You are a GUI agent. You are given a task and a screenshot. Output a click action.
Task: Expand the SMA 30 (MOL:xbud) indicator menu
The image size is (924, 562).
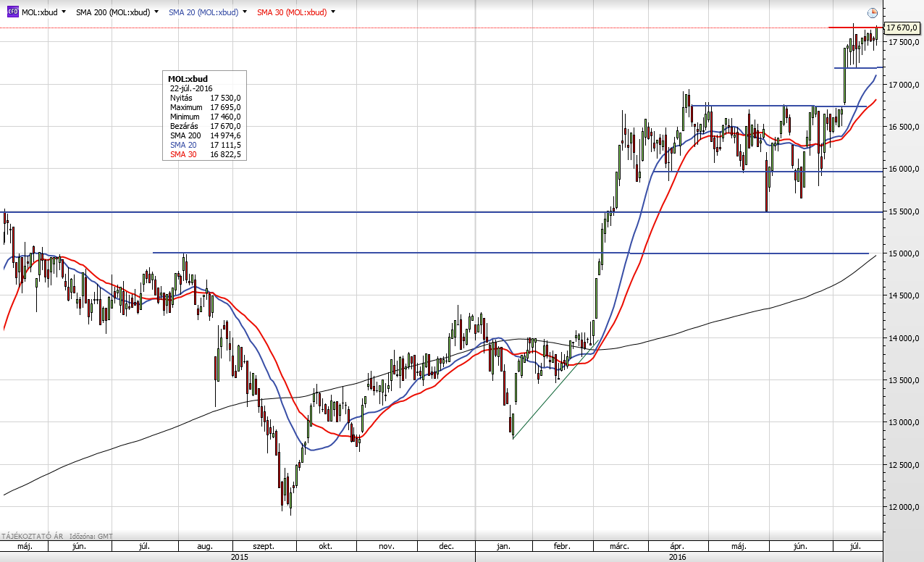(333, 12)
